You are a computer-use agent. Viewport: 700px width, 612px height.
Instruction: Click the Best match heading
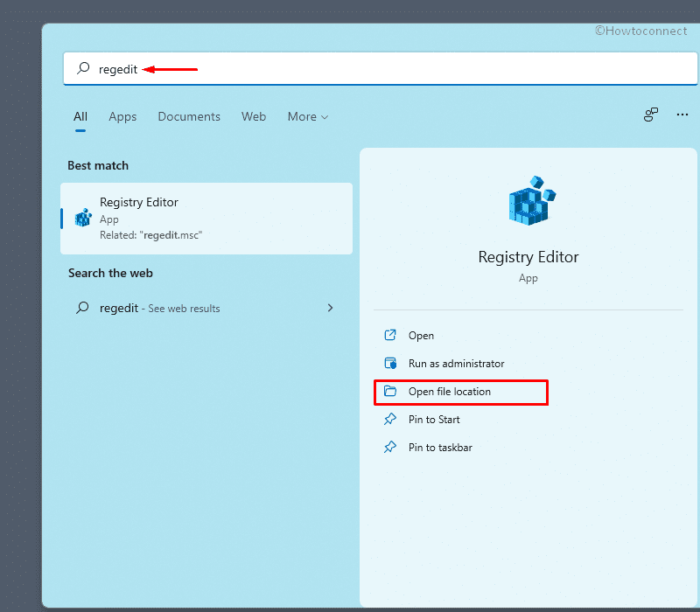click(98, 165)
